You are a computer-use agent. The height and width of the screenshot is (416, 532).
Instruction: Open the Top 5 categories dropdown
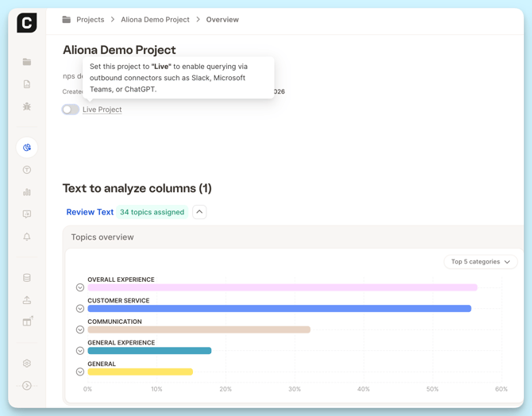(x=480, y=262)
